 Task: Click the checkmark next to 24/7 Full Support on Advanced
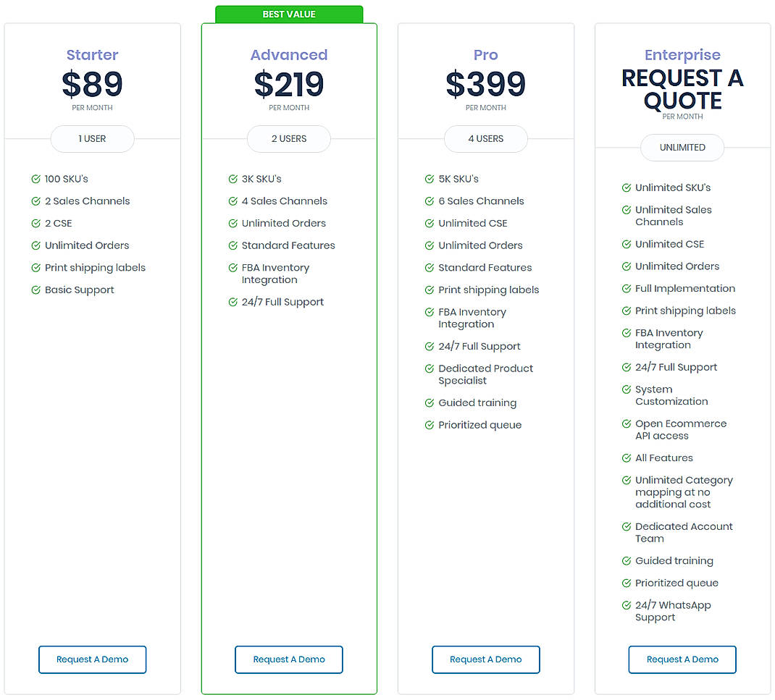pos(232,302)
